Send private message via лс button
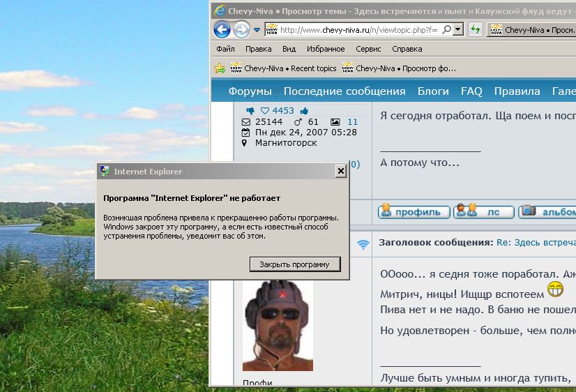 (x=484, y=211)
